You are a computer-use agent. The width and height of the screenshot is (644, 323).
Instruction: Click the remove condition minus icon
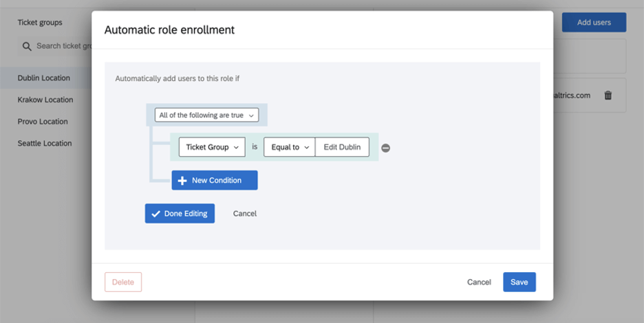point(386,148)
